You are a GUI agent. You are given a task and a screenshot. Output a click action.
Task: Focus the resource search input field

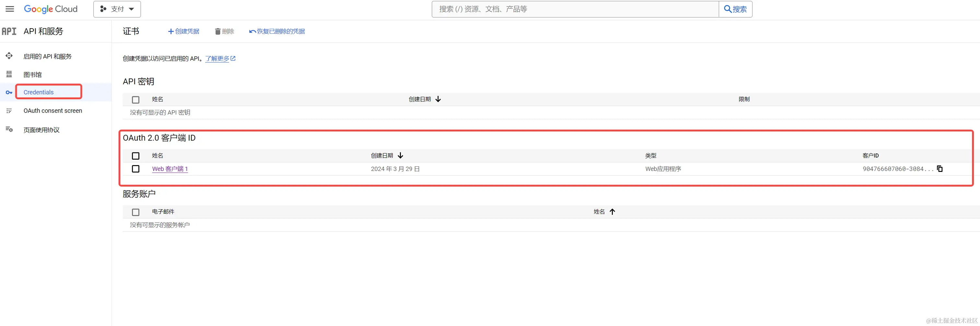click(575, 9)
